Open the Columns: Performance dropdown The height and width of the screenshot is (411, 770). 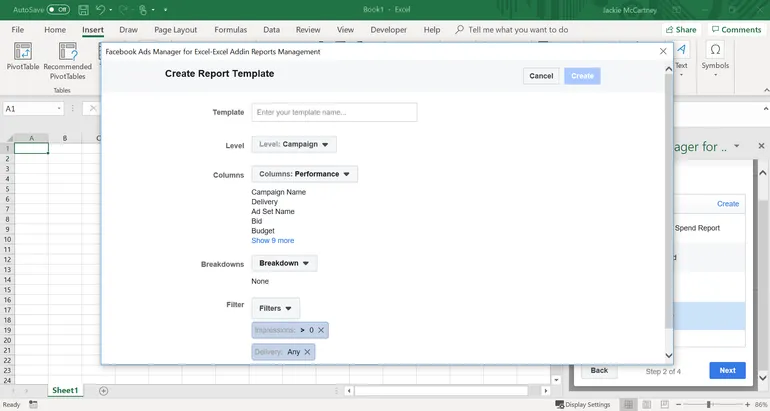(x=304, y=174)
